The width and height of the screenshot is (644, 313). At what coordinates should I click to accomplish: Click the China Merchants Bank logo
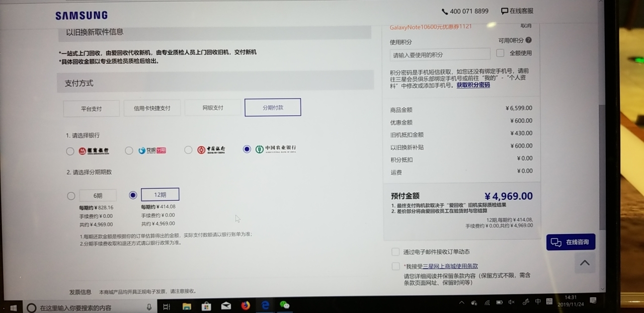(94, 151)
